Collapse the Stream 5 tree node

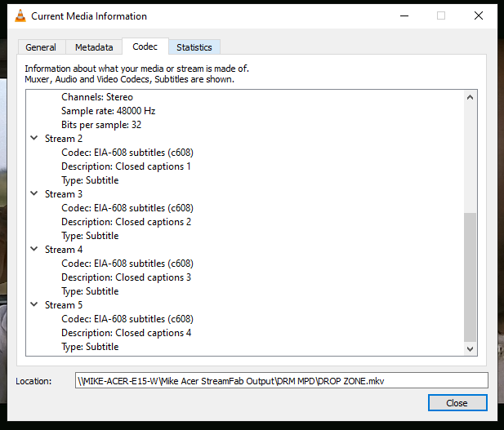(x=34, y=305)
